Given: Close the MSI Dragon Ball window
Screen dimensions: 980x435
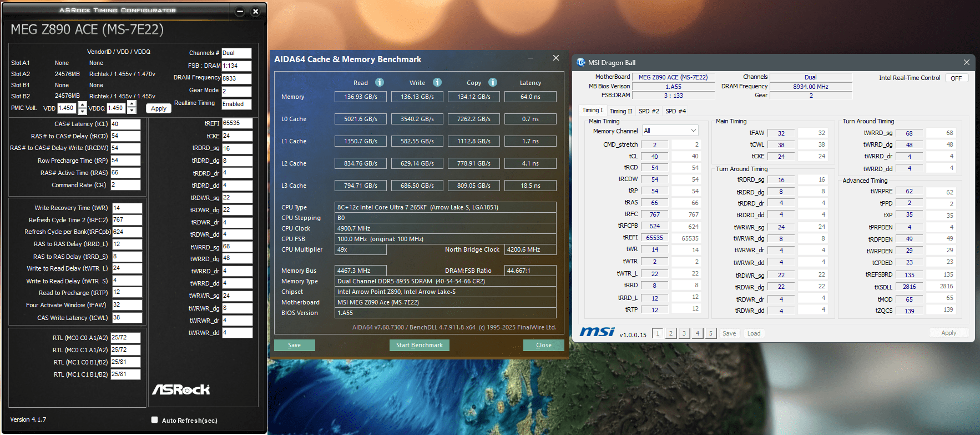Looking at the screenshot, I should click(967, 62).
